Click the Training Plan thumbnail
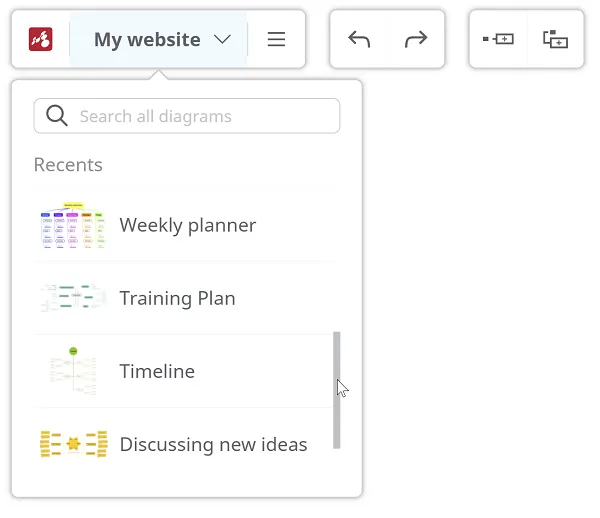The width and height of the screenshot is (600, 518). (73, 298)
